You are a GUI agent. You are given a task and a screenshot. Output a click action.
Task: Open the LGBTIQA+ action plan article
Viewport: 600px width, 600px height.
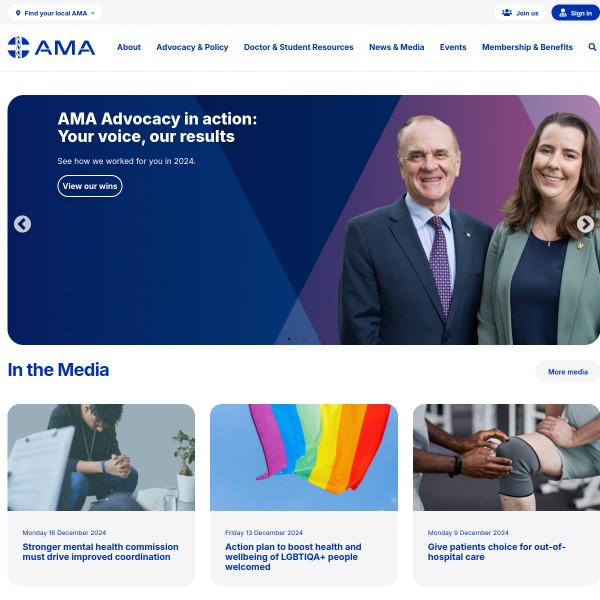[x=293, y=557]
